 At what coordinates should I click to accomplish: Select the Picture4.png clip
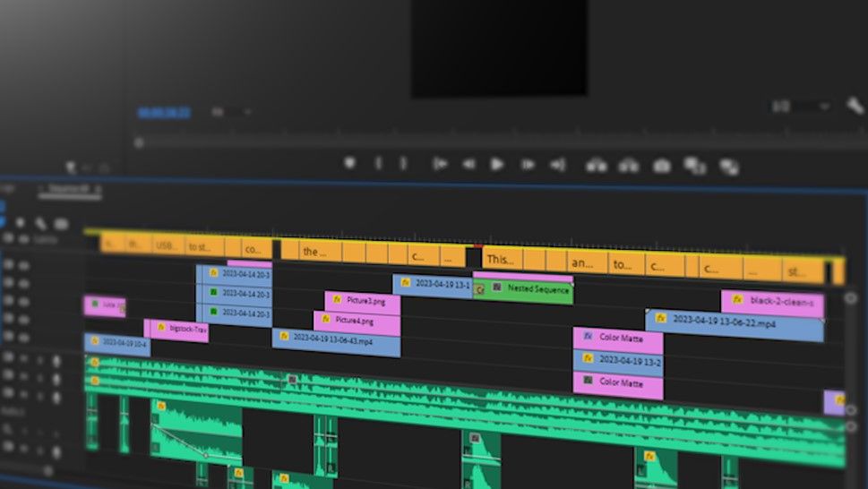click(357, 323)
